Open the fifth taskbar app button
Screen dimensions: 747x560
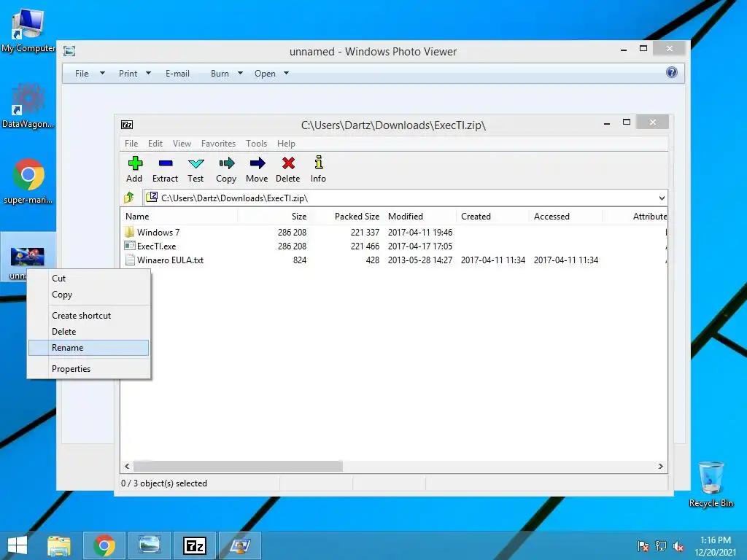240,545
